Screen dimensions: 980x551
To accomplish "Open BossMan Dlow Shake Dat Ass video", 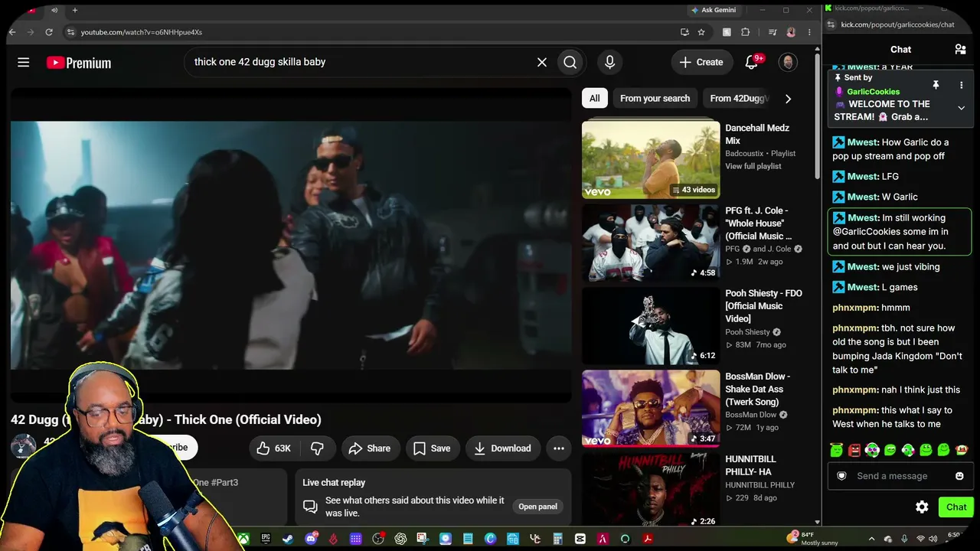I will coord(651,408).
